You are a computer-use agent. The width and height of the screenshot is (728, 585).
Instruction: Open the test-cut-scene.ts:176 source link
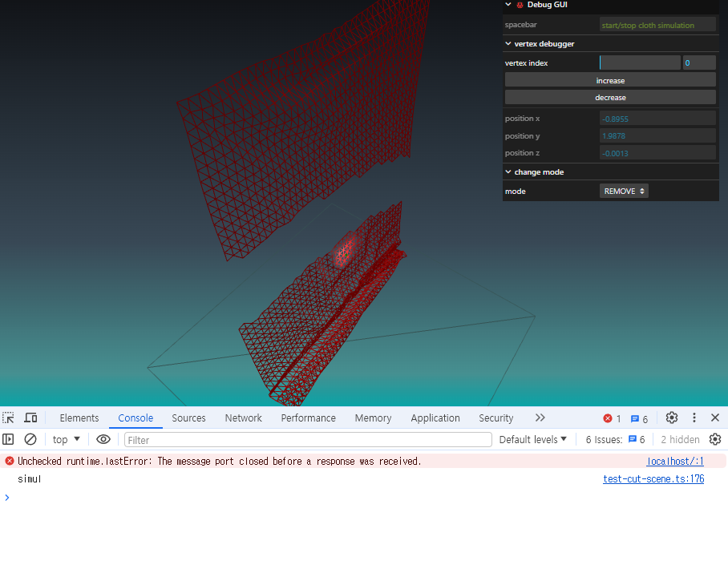coord(653,478)
